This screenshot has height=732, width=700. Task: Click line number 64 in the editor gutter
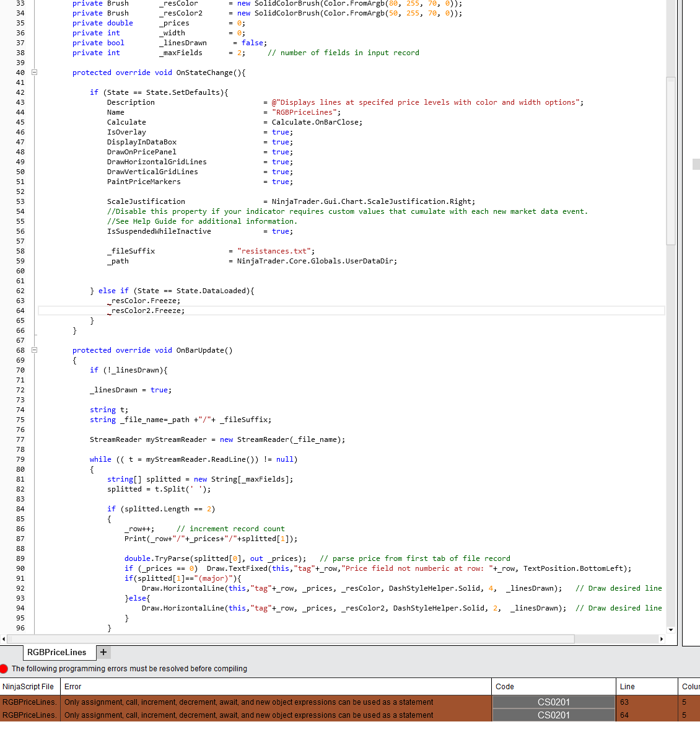pos(20,311)
